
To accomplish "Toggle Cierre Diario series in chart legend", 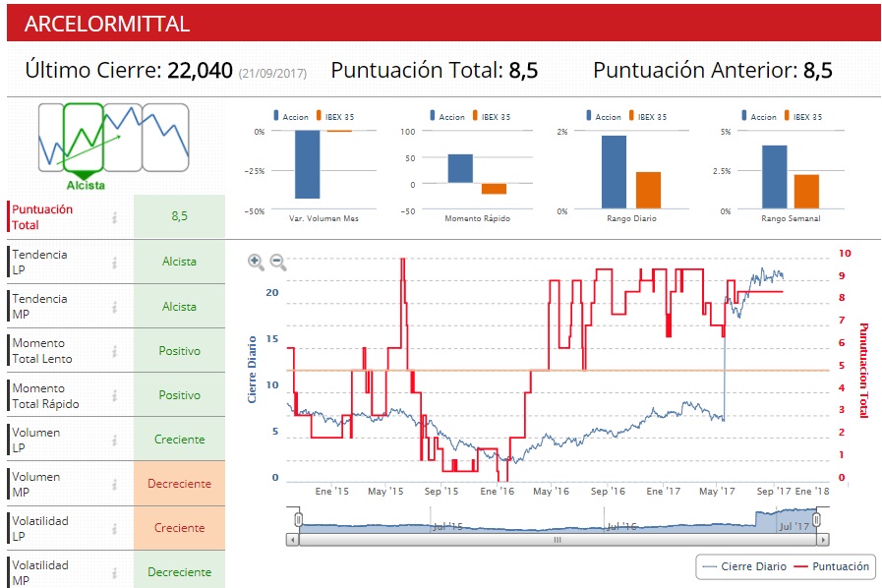I will point(744,566).
